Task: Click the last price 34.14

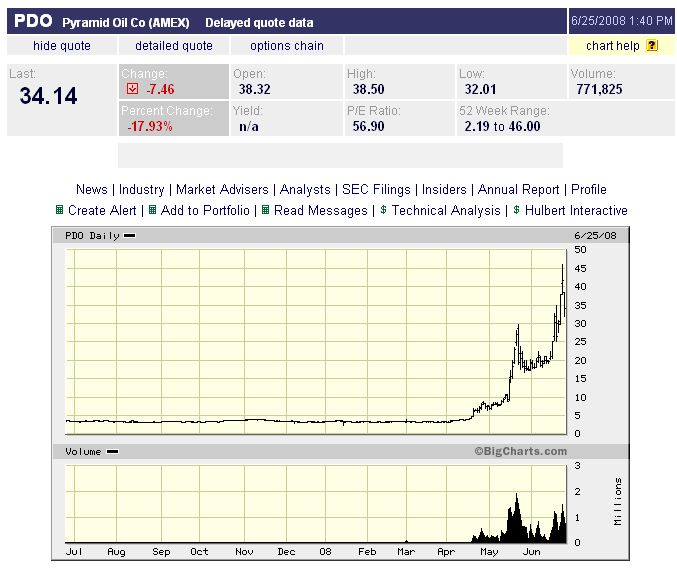Action: pyautogui.click(x=48, y=96)
